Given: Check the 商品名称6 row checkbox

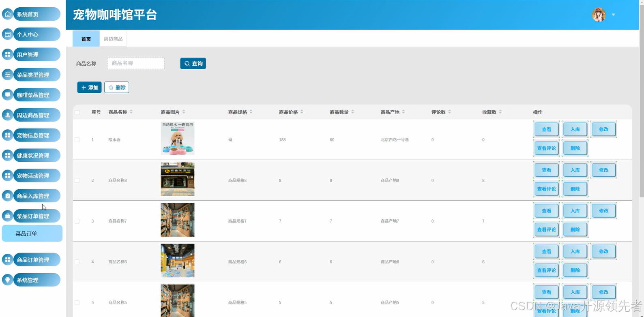Looking at the screenshot, I should [77, 262].
